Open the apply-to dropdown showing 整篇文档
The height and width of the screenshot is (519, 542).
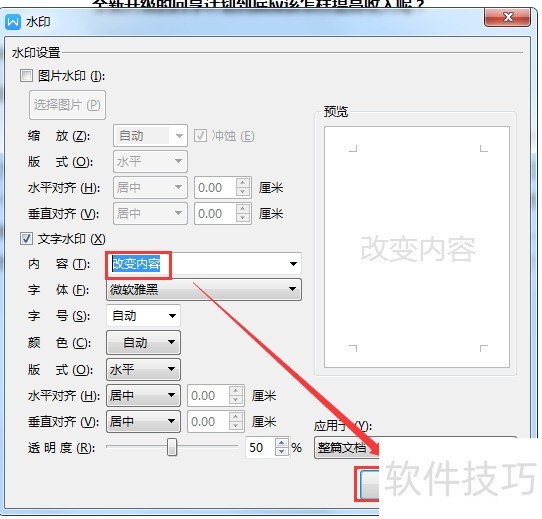pyautogui.click(x=347, y=448)
